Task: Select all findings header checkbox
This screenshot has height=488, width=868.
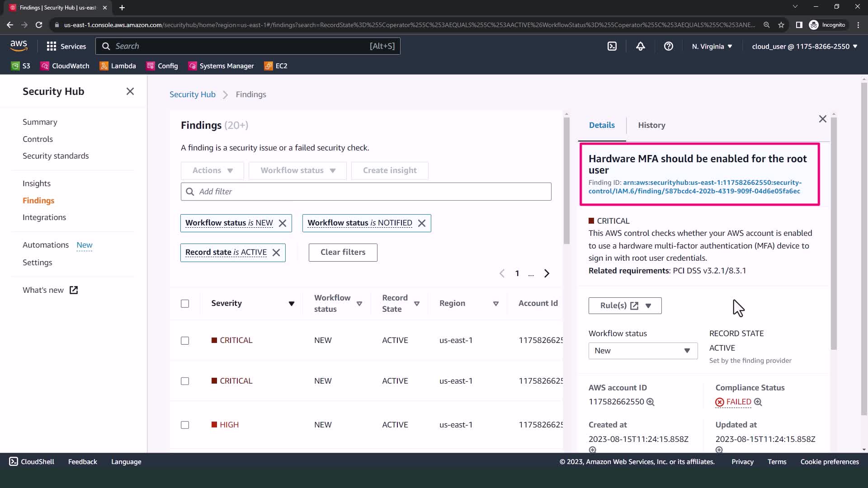Action: pos(185,304)
